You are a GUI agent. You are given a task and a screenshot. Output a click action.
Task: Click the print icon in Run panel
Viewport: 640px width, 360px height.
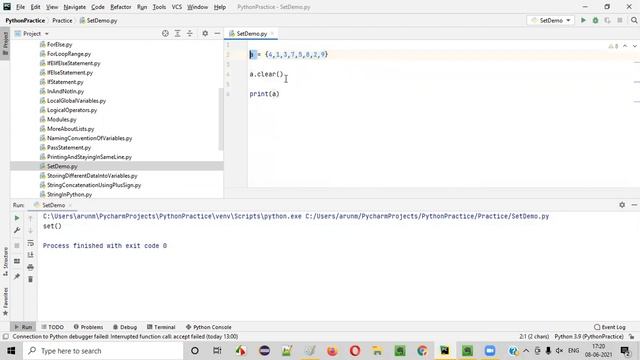click(x=31, y=267)
